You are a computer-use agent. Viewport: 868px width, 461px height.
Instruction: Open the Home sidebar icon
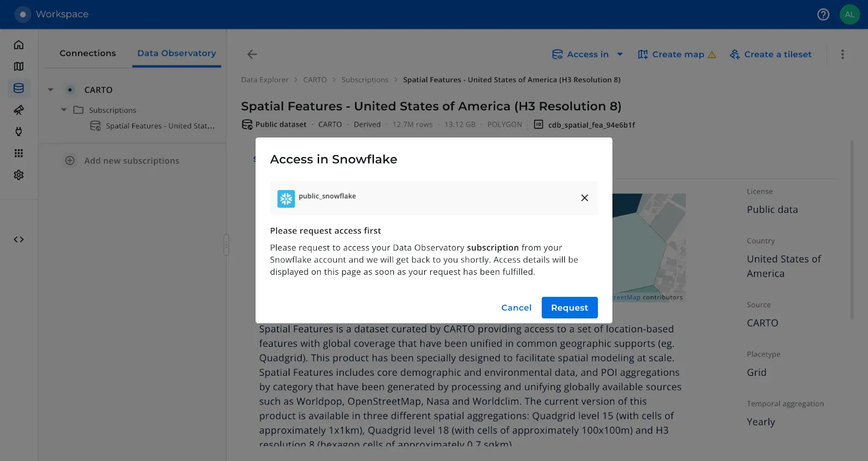18,45
